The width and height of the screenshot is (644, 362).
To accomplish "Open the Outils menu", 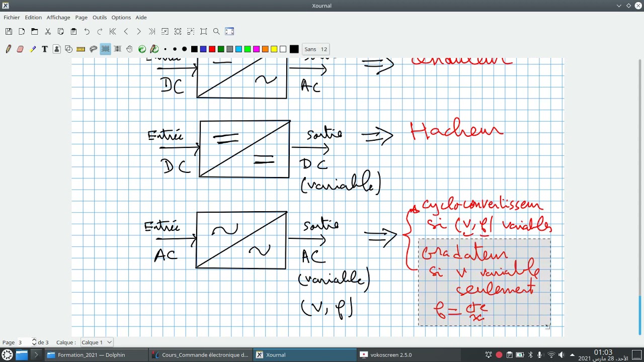I will pyautogui.click(x=100, y=17).
